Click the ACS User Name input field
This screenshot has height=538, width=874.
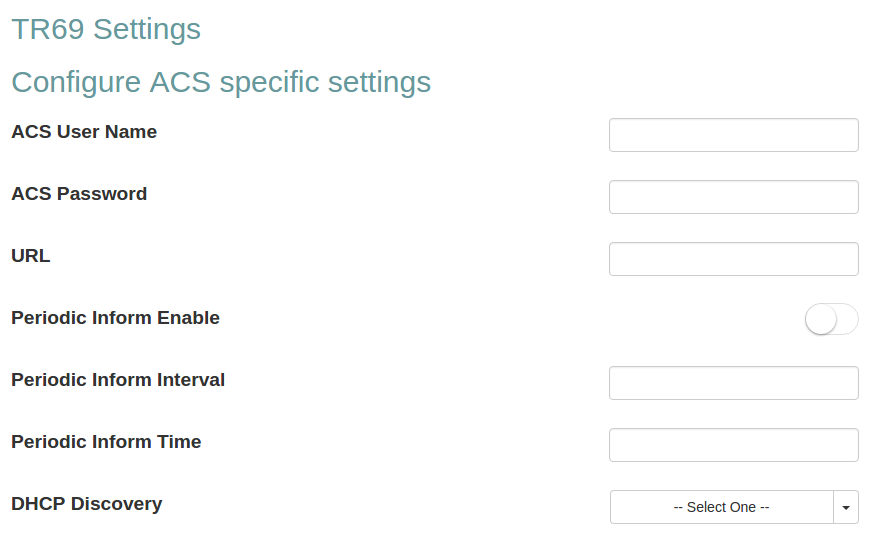tap(733, 135)
